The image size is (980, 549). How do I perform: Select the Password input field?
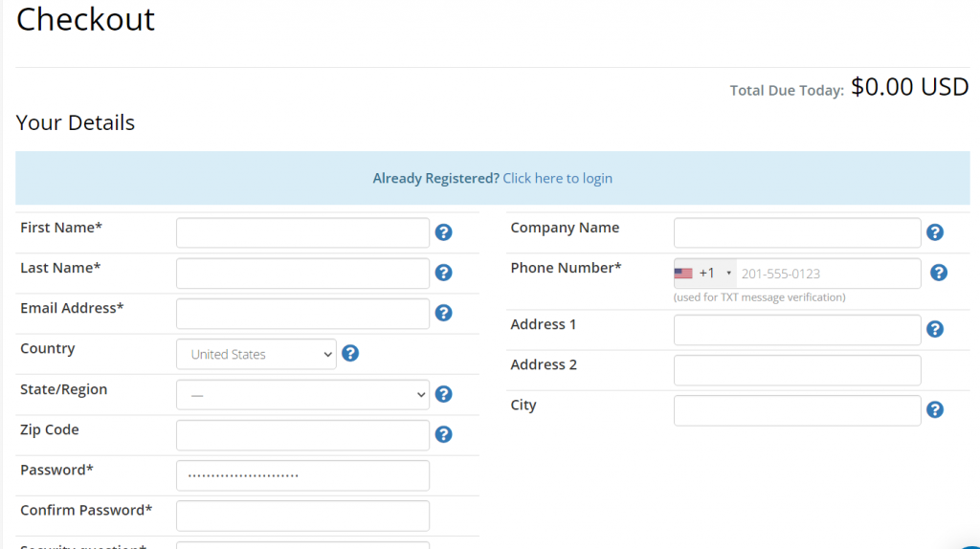pos(302,475)
